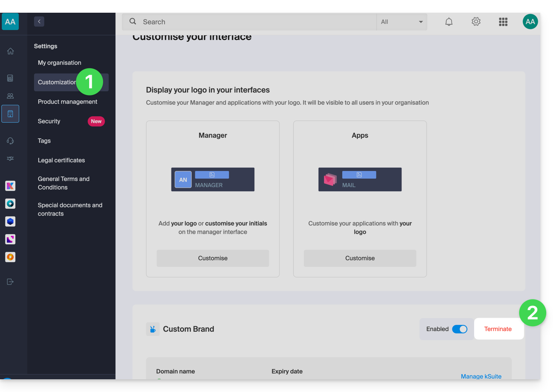This screenshot has width=553, height=392.
Task: Go to Legal certificates menu item
Action: [61, 160]
